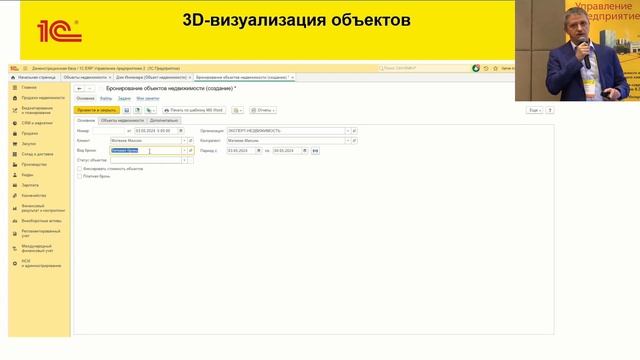The height and width of the screenshot is (360, 640).
Task: Click the help question mark button
Action: (x=550, y=110)
